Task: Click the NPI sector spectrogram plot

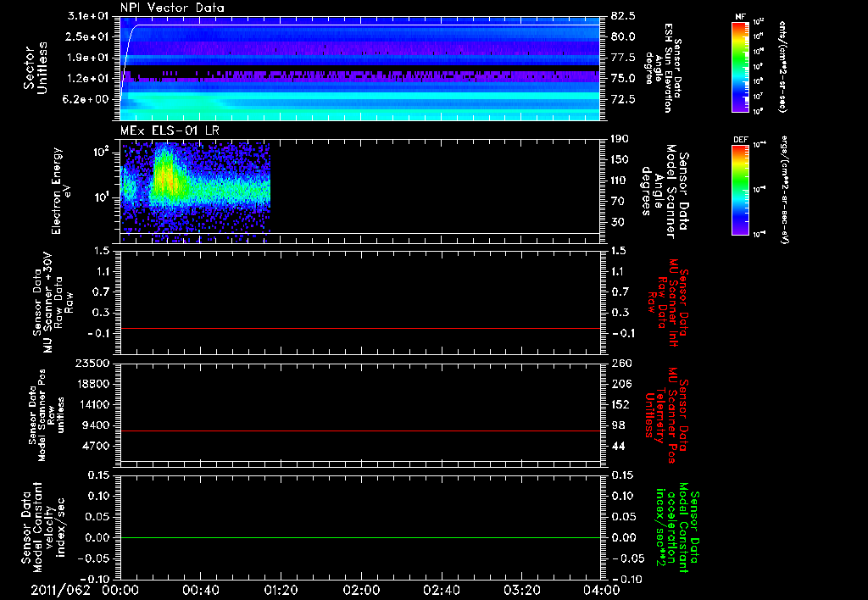Action: 359,68
